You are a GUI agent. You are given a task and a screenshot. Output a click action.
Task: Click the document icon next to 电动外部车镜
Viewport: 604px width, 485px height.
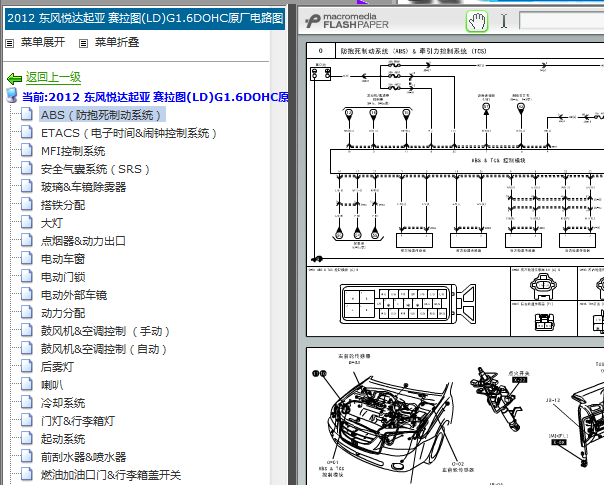[27, 294]
